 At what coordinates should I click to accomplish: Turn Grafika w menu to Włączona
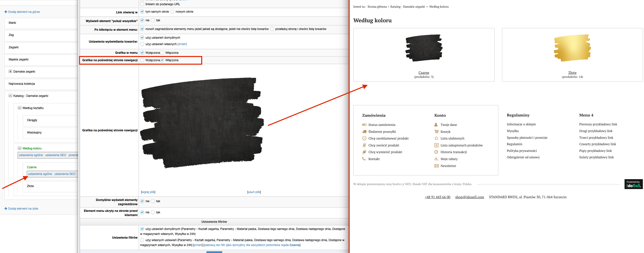(162, 53)
